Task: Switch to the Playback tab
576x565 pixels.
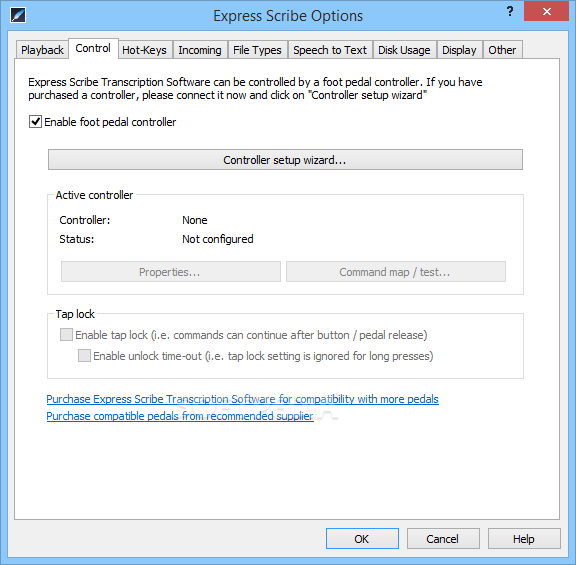Action: pos(42,50)
